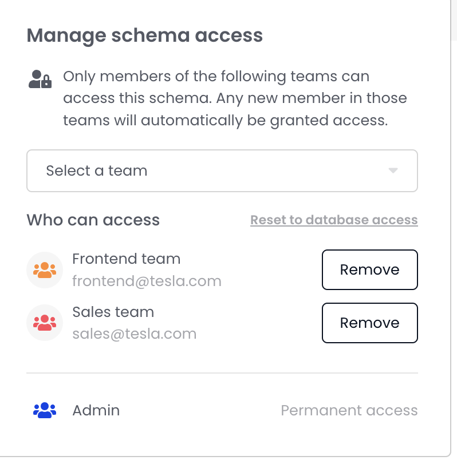Click the dropdown arrow in team selector
The image size is (457, 476).
coord(393,170)
